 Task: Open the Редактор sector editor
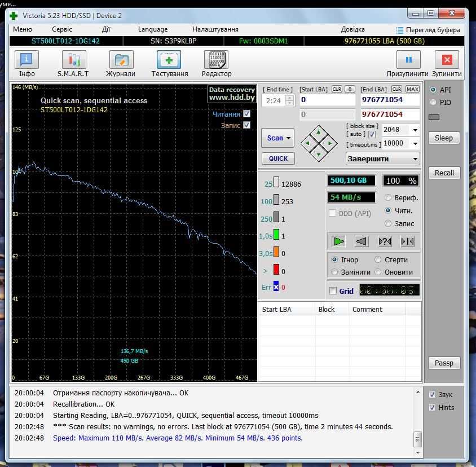pos(217,64)
